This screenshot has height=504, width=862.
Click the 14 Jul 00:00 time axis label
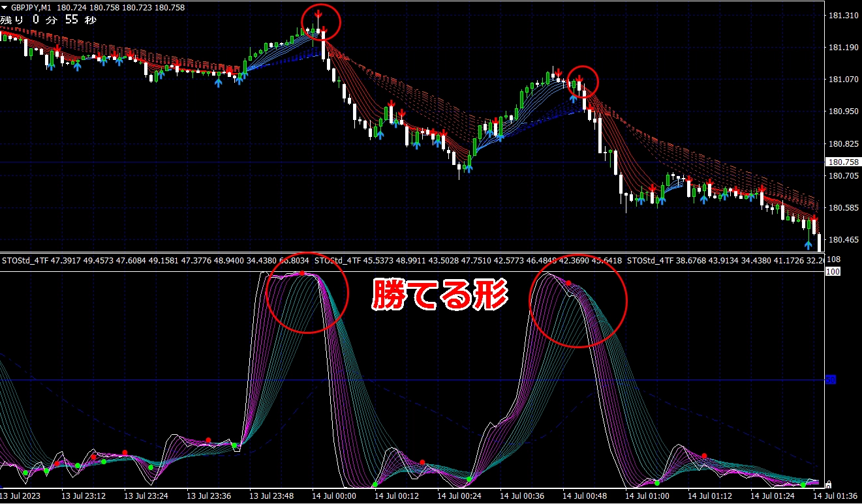point(333,496)
